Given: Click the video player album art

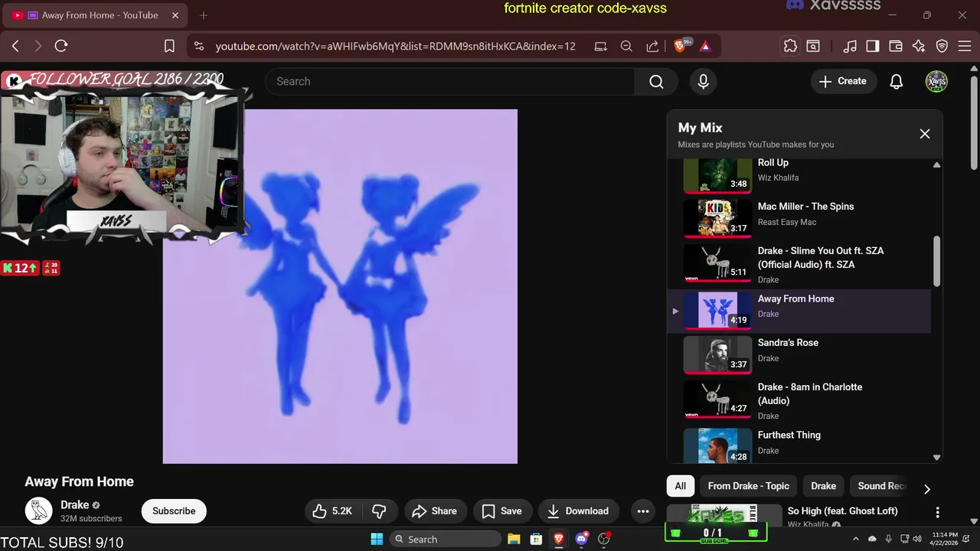Looking at the screenshot, I should pos(340,286).
